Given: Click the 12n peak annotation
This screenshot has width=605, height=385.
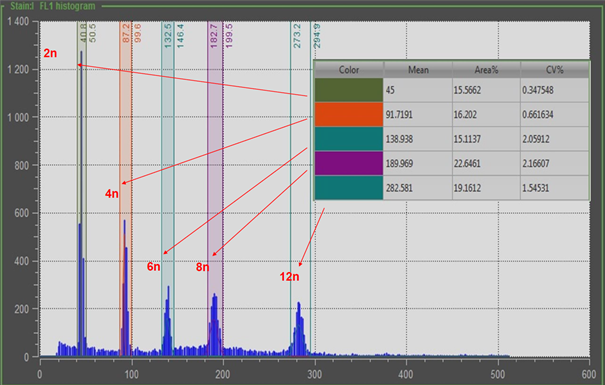Looking at the screenshot, I should coord(289,277).
